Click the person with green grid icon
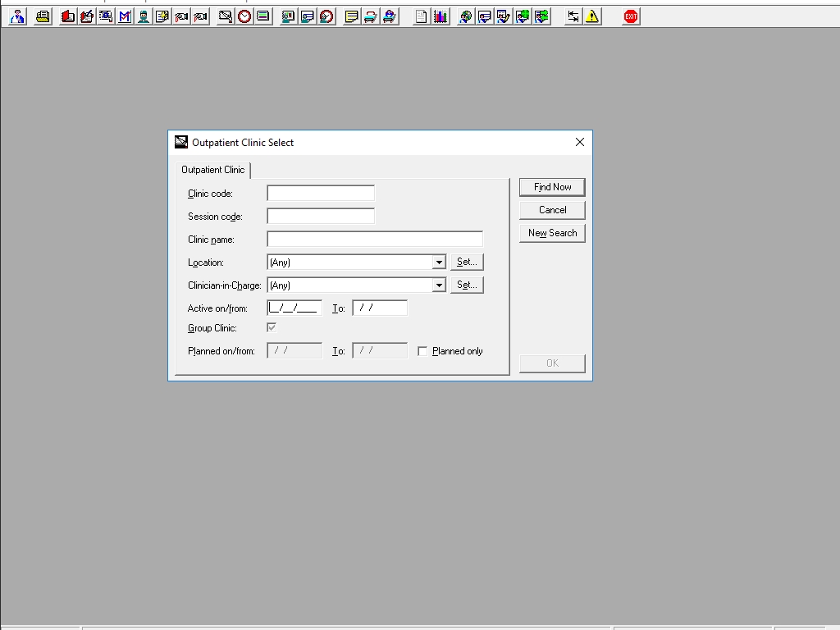 point(523,16)
